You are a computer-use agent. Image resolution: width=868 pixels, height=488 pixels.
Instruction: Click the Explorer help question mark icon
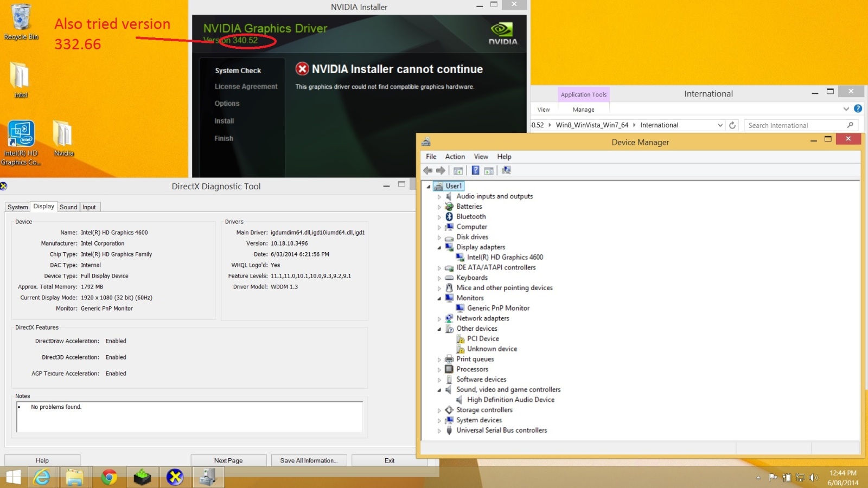pos(858,109)
